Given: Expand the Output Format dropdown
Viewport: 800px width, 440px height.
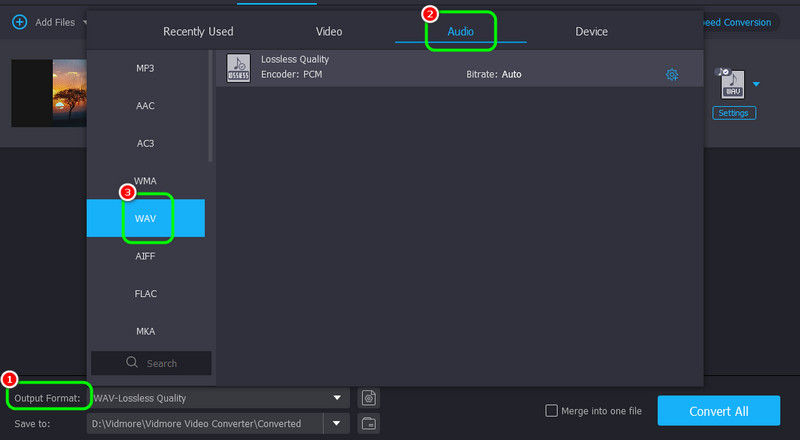Looking at the screenshot, I should pyautogui.click(x=337, y=398).
